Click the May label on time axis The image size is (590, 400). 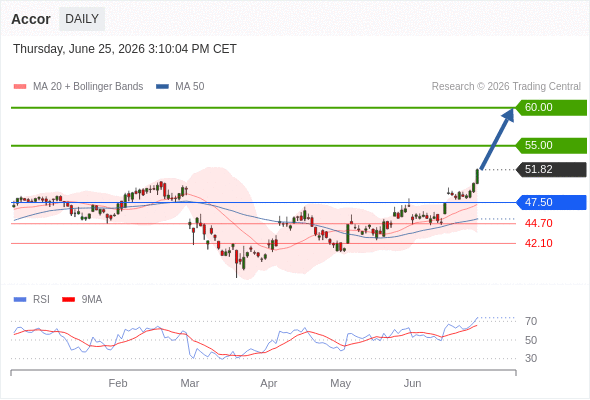(x=341, y=383)
